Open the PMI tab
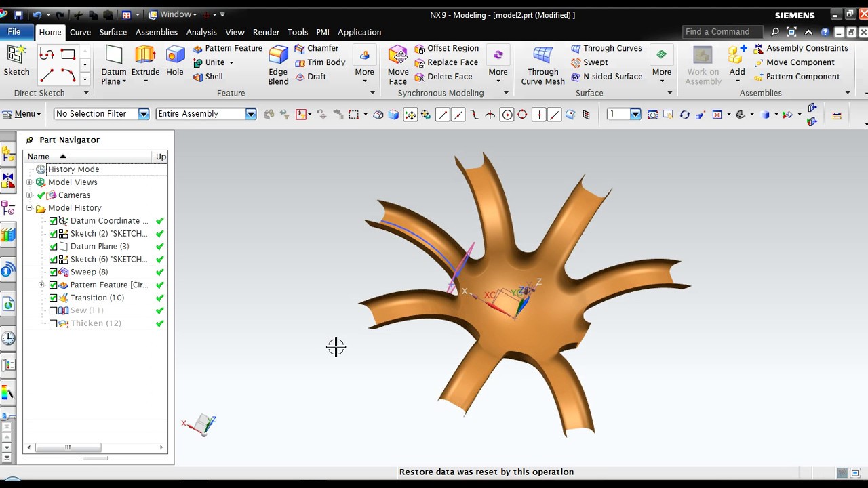The width and height of the screenshot is (868, 488). click(323, 32)
